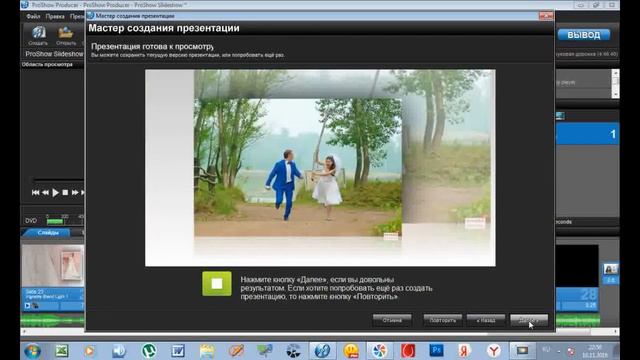Click the transition icon beside slide 28

611,269
